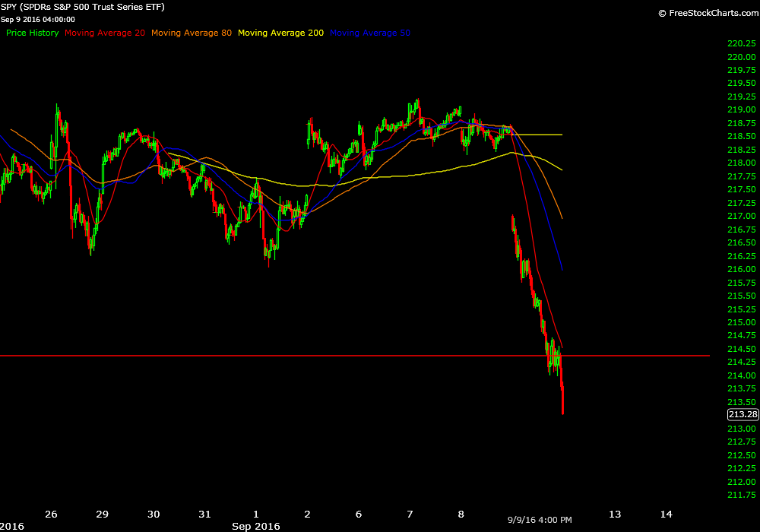Click the Price History legend label

click(x=33, y=33)
